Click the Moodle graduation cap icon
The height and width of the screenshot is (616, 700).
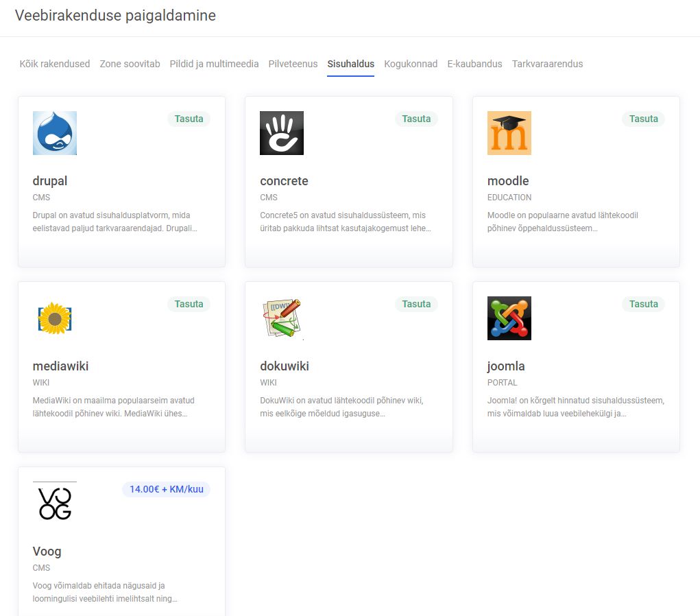(x=509, y=133)
